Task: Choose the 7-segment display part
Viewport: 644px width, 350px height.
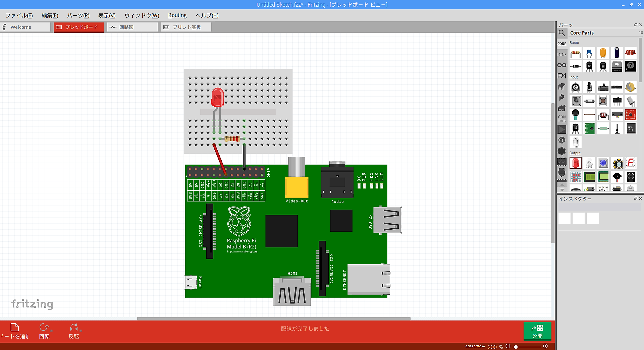Action: point(631,163)
